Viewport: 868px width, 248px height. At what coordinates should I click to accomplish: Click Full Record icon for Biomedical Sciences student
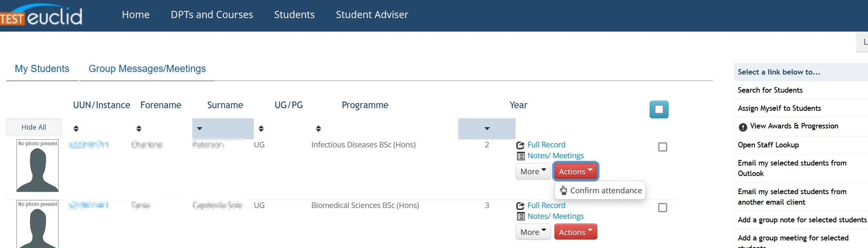click(520, 206)
